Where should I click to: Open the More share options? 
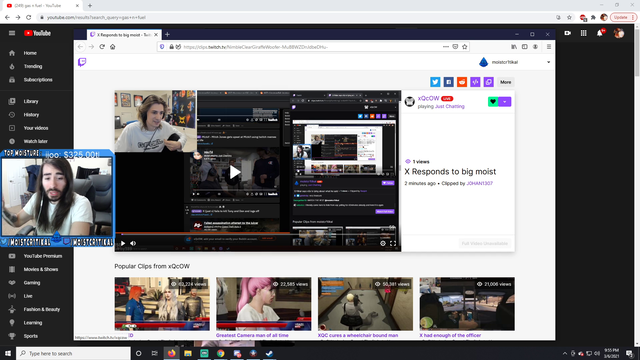pos(506,82)
